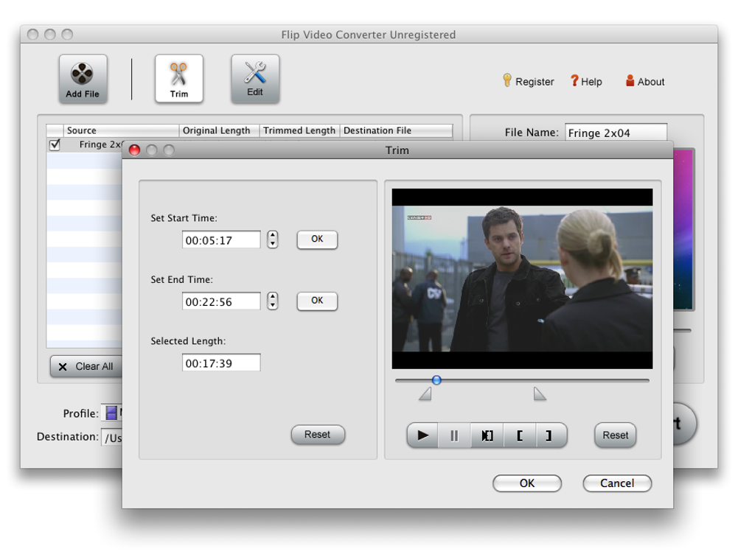Viewport: 752px width, 560px height.
Task: Mark trim end with right bracket
Action: pyautogui.click(x=549, y=435)
